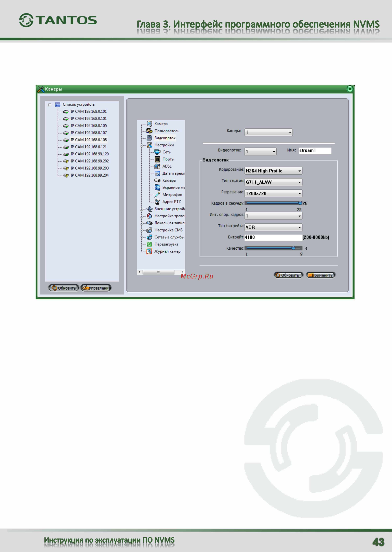The width and height of the screenshot is (392, 552).
Task: Click Обновить in the video stream panel
Action: [288, 275]
